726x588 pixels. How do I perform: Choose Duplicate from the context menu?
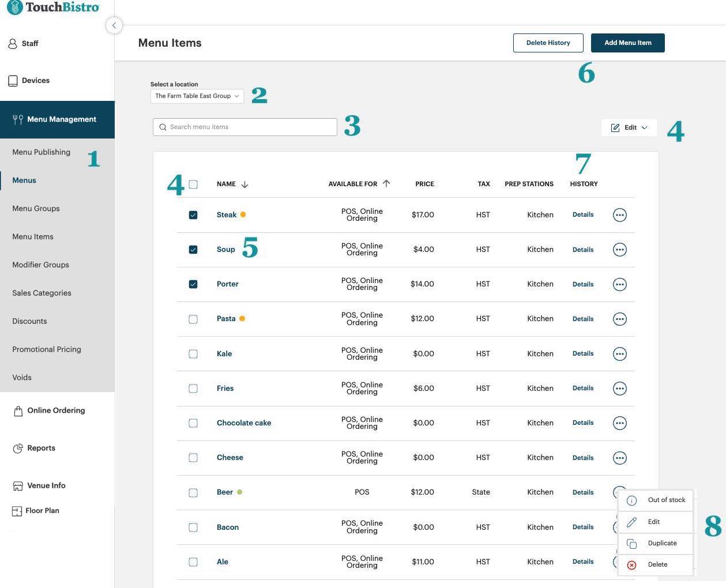662,542
